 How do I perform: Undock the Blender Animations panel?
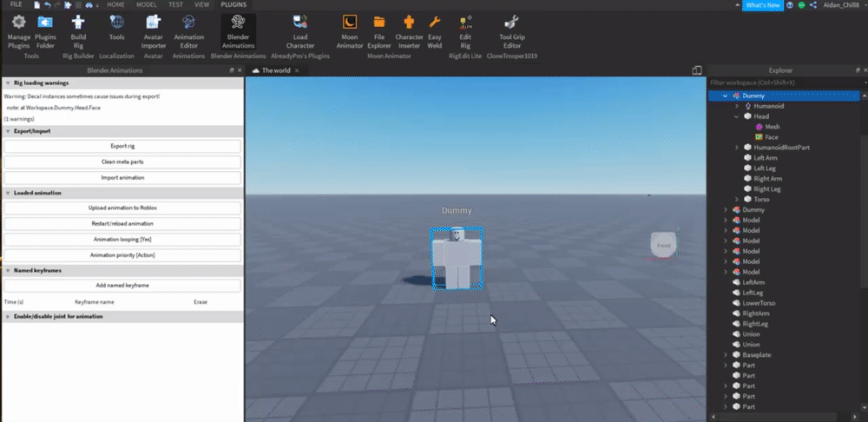tap(232, 70)
